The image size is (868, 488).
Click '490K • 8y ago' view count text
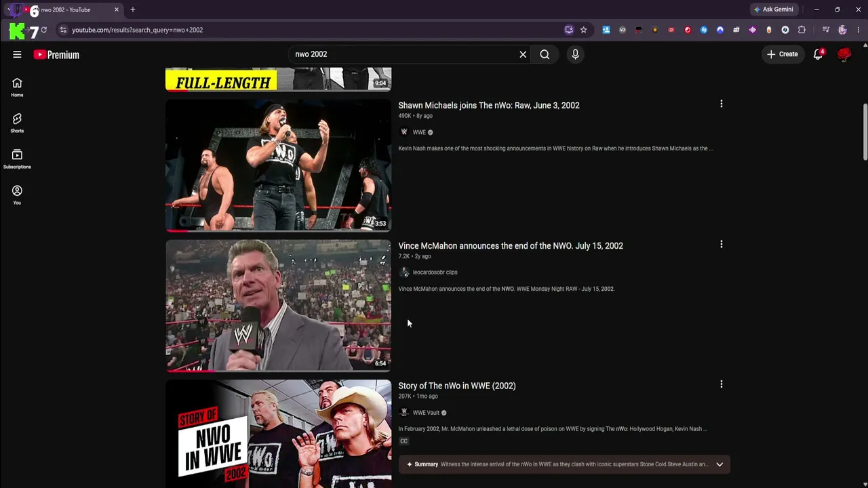tap(415, 116)
